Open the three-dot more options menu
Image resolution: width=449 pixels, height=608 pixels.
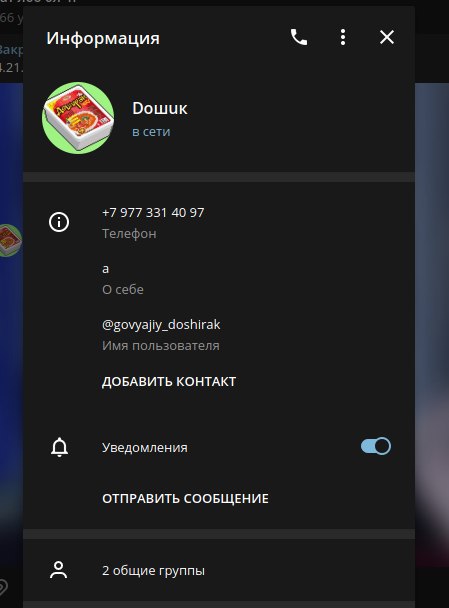(x=343, y=37)
